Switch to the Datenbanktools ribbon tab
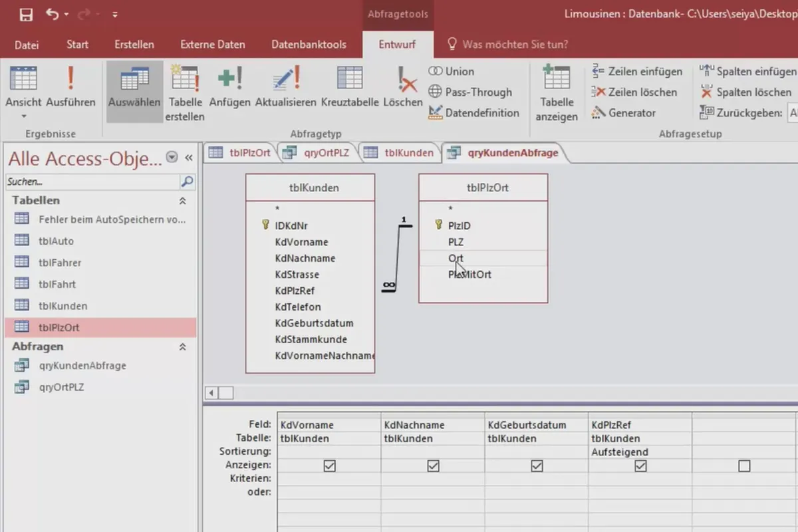 click(309, 45)
